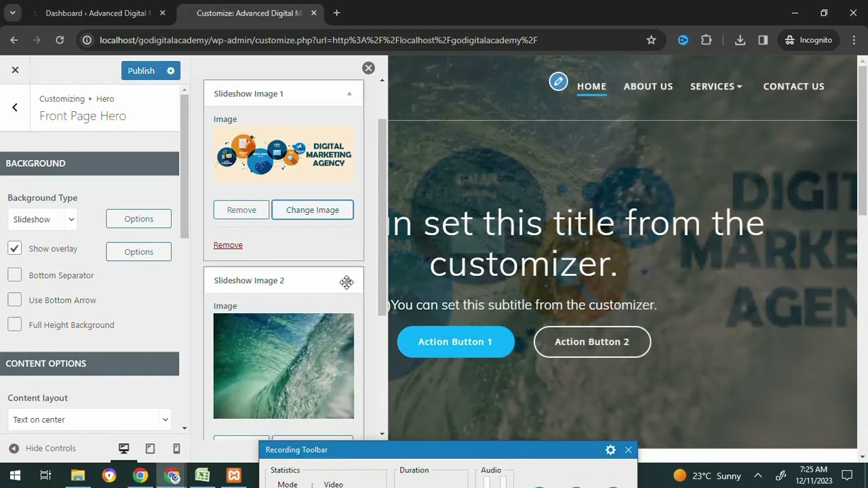Uncheck Show overlay checkbox
This screenshot has height=488, width=868.
pos(15,249)
